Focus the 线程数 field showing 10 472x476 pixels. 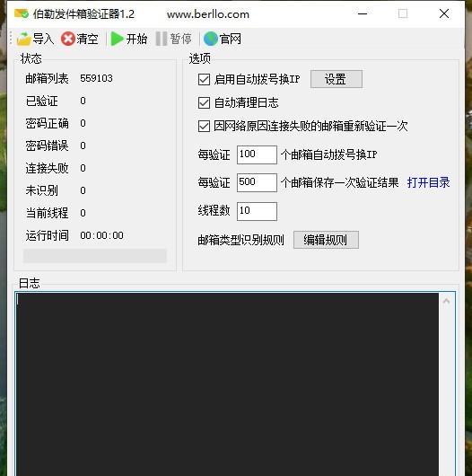[257, 211]
